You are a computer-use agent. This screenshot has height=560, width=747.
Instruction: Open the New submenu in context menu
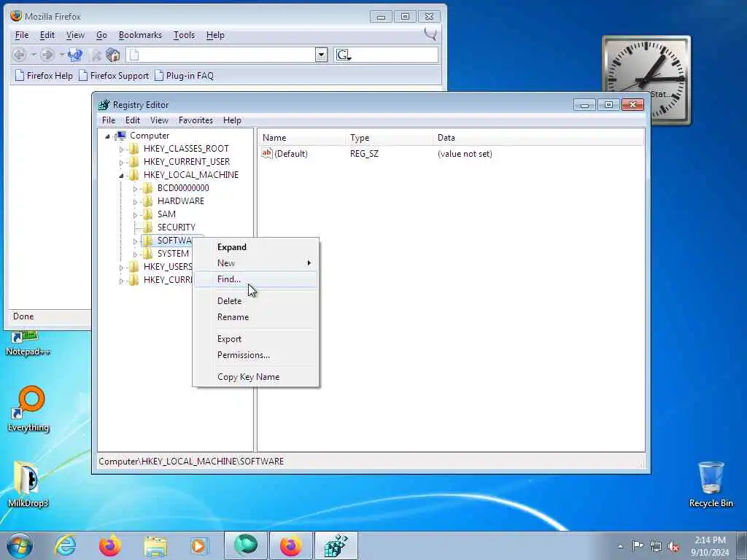pos(256,262)
